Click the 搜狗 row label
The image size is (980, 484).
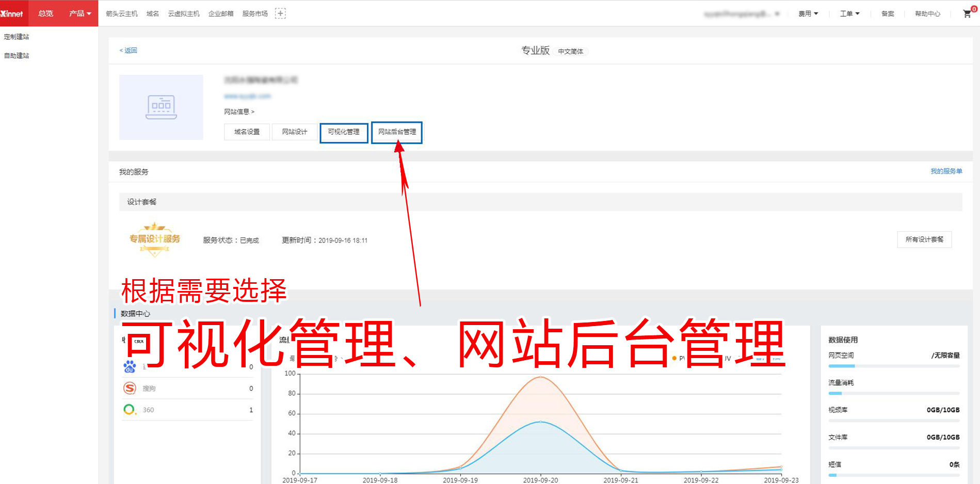click(149, 389)
